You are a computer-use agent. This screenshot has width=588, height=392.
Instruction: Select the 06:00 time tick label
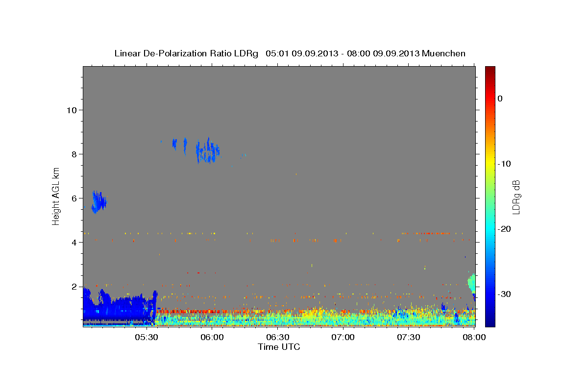tap(212, 338)
